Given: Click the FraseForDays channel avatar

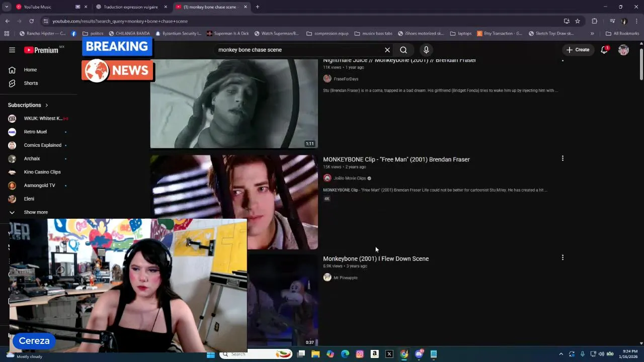Looking at the screenshot, I should tap(327, 78).
